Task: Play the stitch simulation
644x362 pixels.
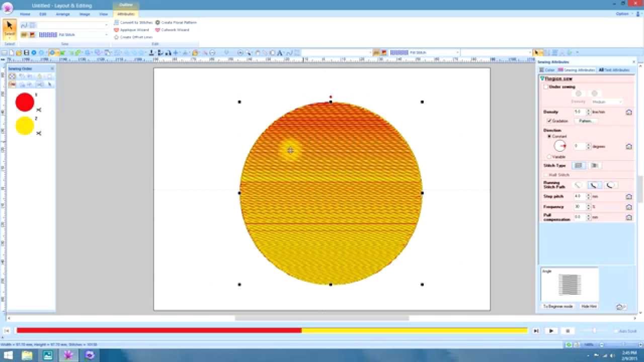Action: tap(551, 331)
